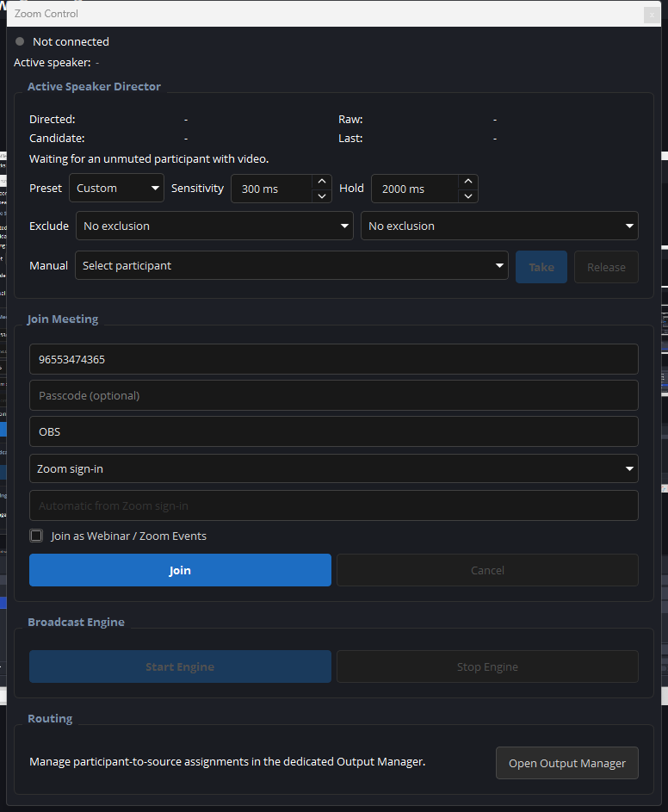This screenshot has width=668, height=812.
Task: Enable Join as Webinar / Zoom Events checkbox
Action: click(36, 536)
